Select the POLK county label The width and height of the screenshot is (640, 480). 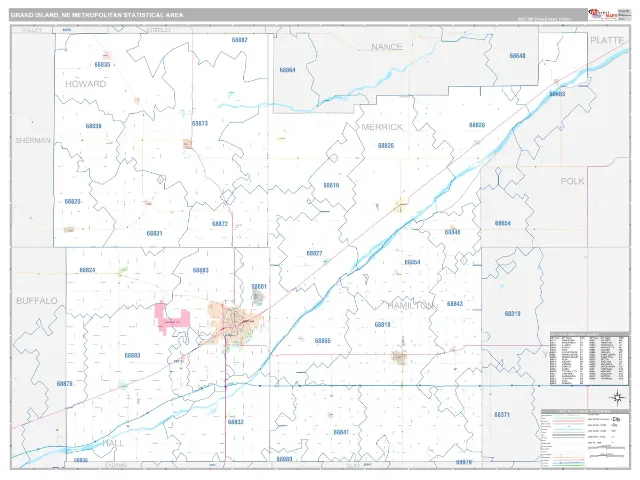[x=572, y=181]
